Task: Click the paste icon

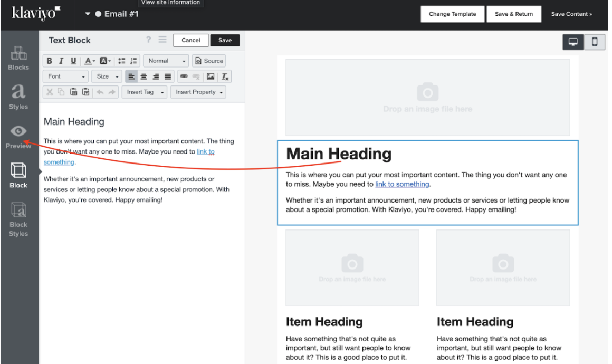Action: pyautogui.click(x=73, y=92)
